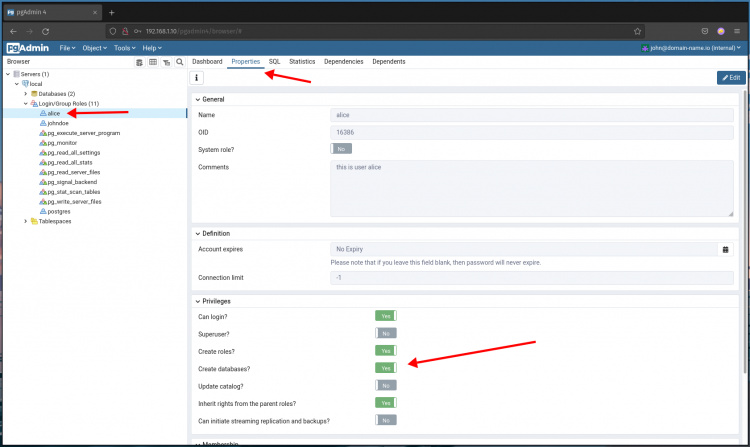Open the Search Objects magnifier icon
Screen dimensions: 750x447
pos(179,62)
